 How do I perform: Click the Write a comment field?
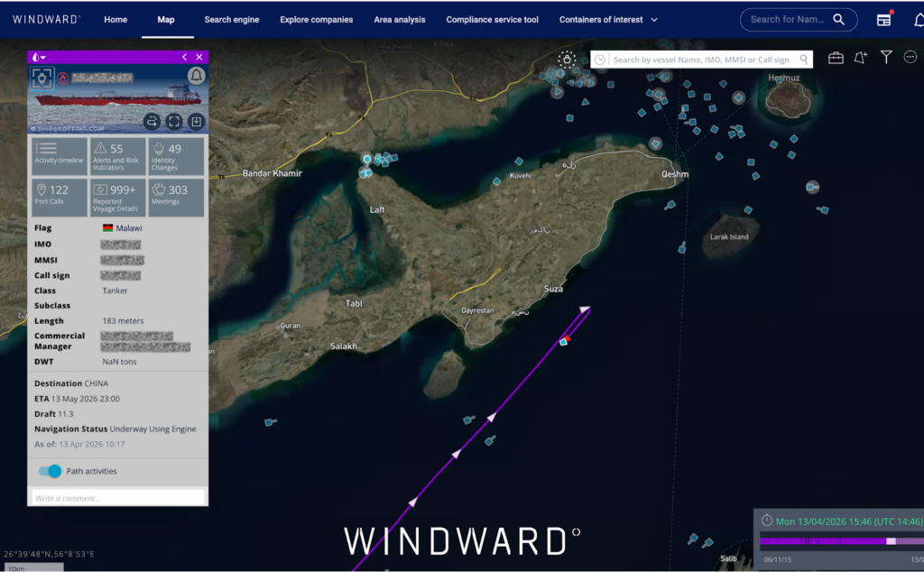coord(117,497)
